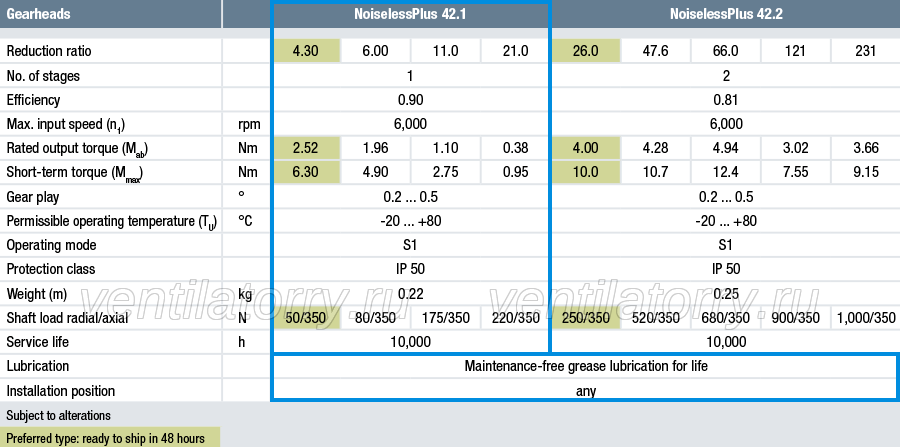Select shaft load value 680/350
The image size is (900, 447).
click(x=726, y=318)
